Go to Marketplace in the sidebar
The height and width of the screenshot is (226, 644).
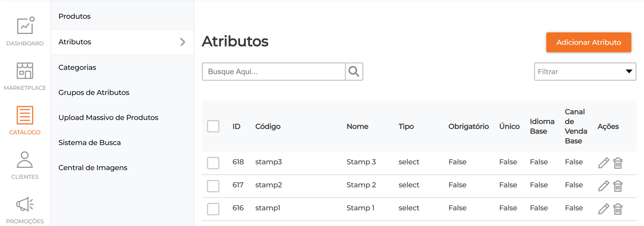[25, 71]
